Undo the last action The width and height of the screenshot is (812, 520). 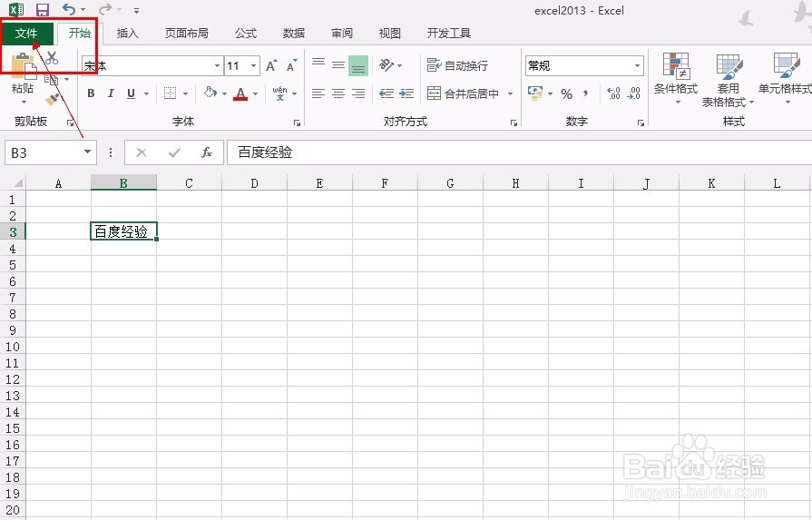69,9
